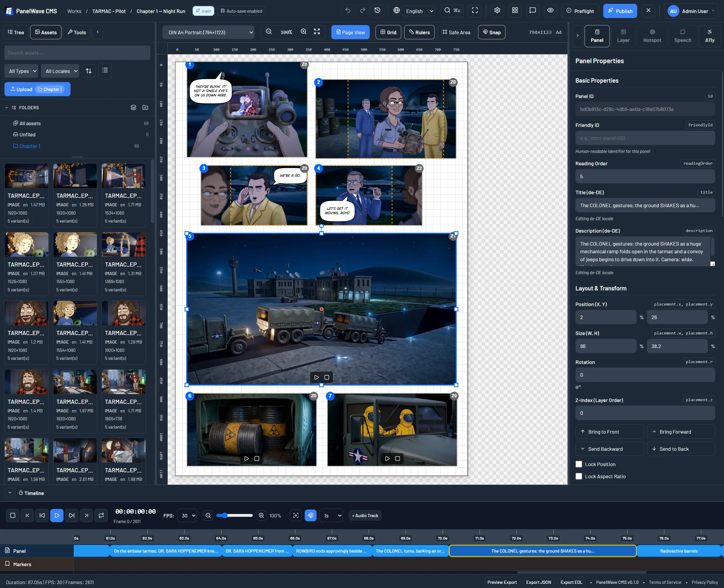Click the Bring to Front button
This screenshot has width=724, height=588.
(x=609, y=432)
